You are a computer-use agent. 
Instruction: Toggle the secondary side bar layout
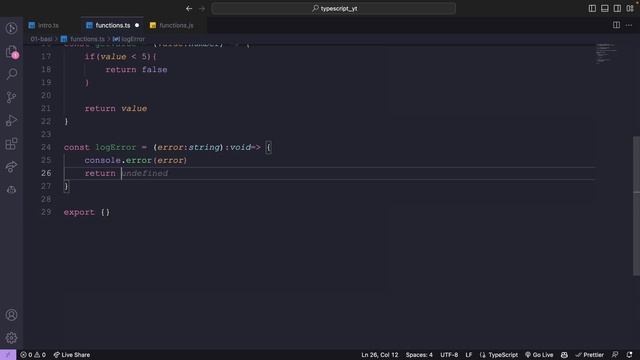(x=618, y=8)
